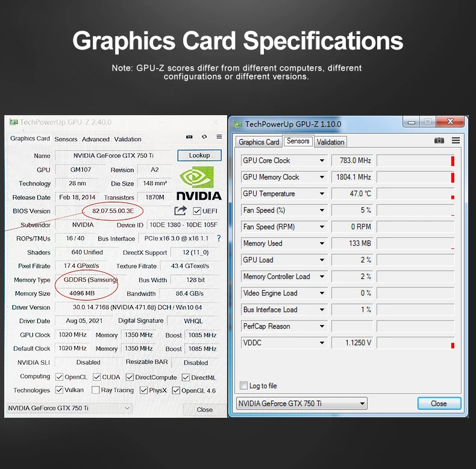Expand the GPU Temperature sensor dropdown
Viewport: 476px width, 469px height.
click(x=322, y=194)
